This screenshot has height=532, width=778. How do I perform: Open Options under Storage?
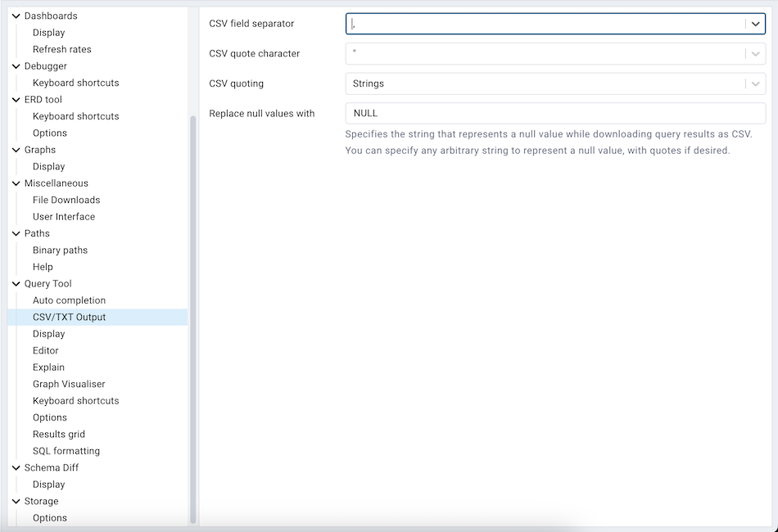pyautogui.click(x=50, y=517)
